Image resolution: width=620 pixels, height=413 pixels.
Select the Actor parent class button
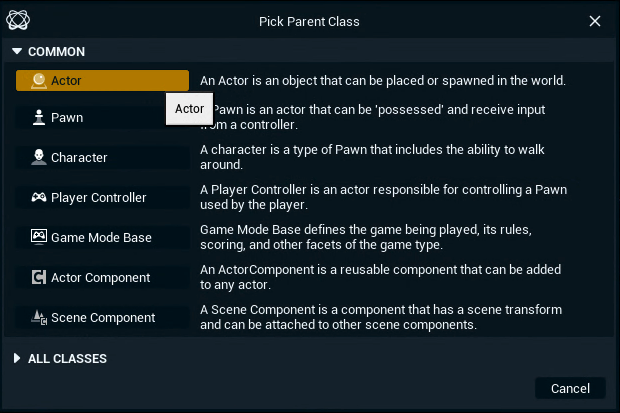102,80
